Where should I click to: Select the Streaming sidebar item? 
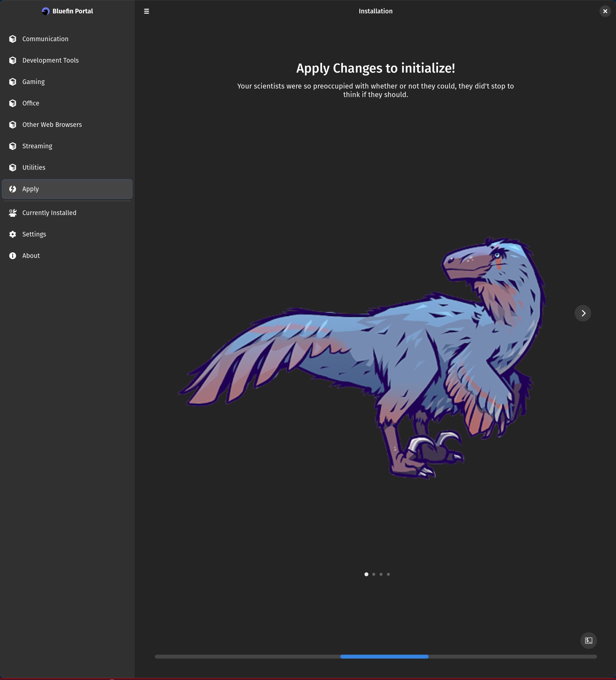click(x=37, y=146)
